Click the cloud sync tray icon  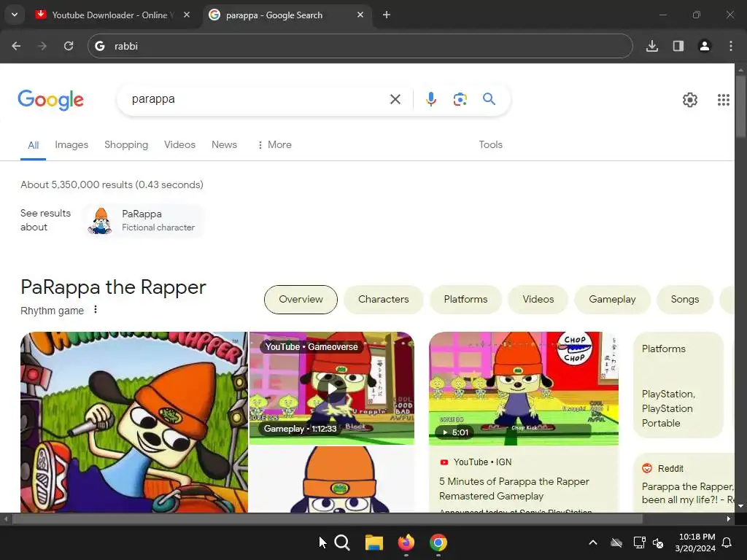point(616,542)
